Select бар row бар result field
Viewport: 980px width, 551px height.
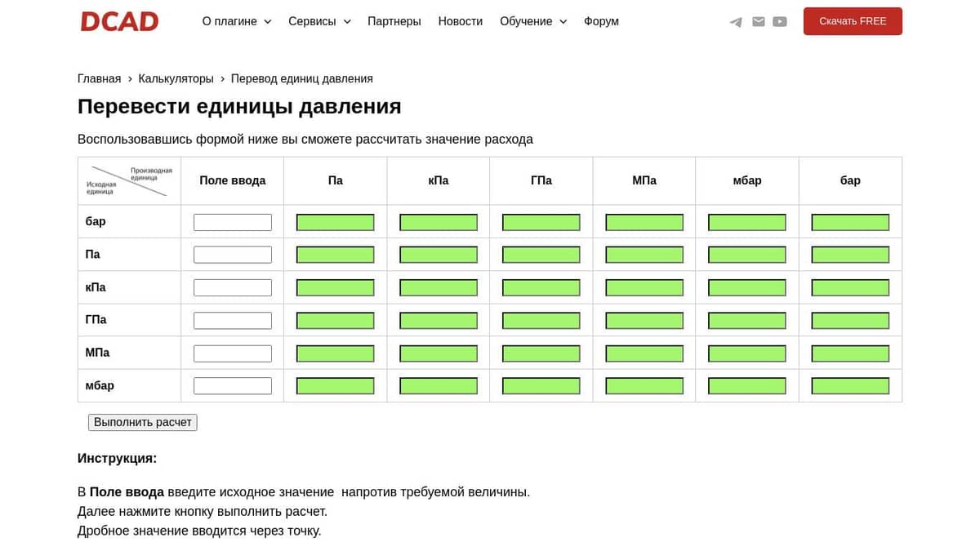pyautogui.click(x=850, y=222)
